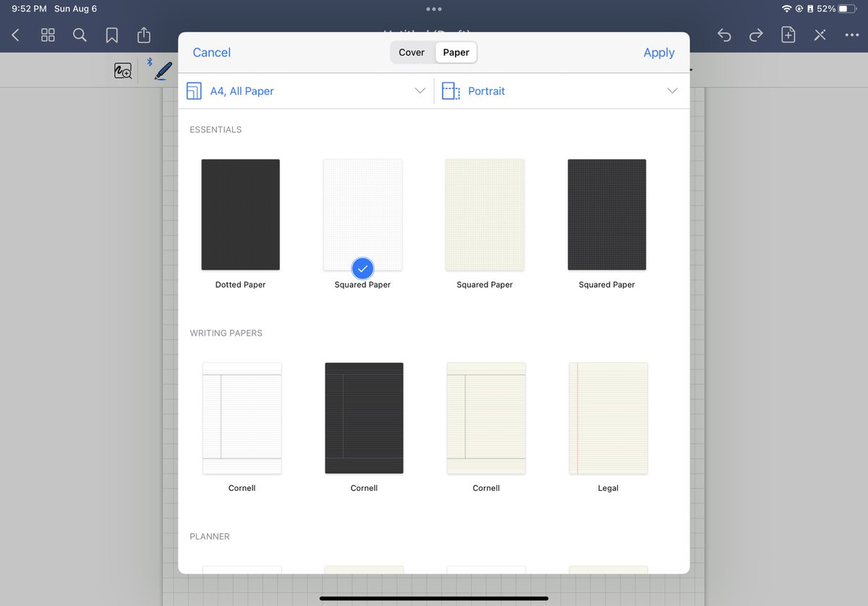Click the ESSENTIALS section header

pos(216,129)
